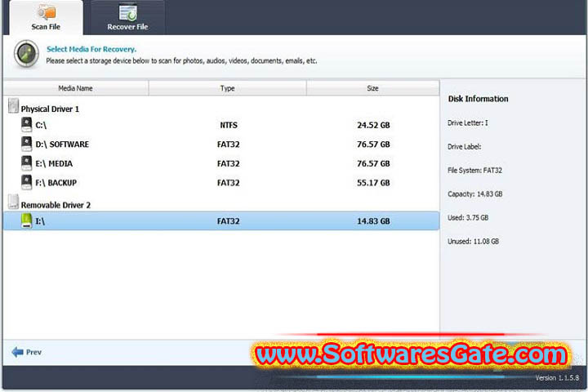Click the Disk Information heading

click(x=478, y=99)
